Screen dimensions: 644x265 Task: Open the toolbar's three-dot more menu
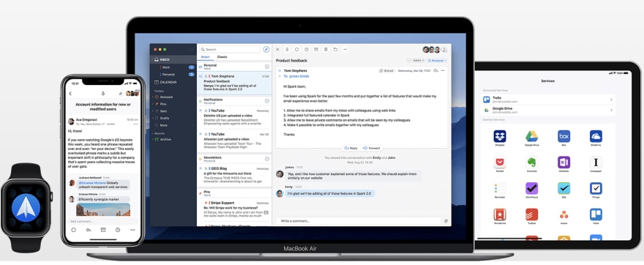click(345, 49)
